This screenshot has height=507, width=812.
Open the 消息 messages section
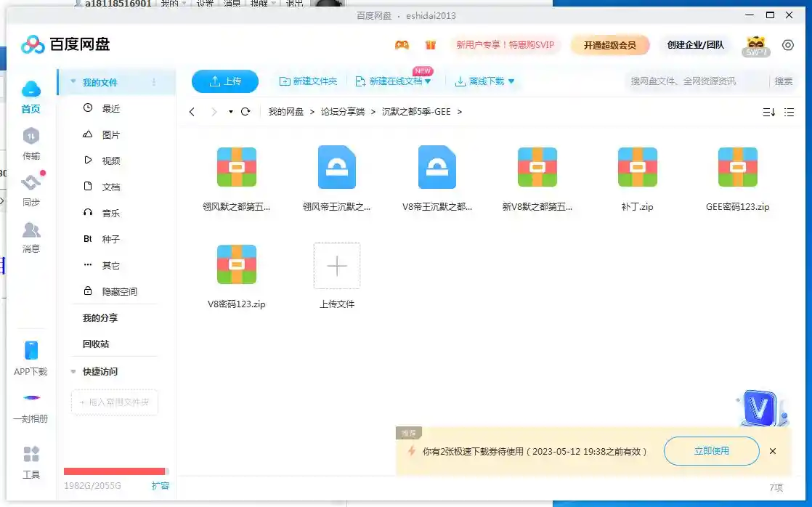tap(31, 238)
